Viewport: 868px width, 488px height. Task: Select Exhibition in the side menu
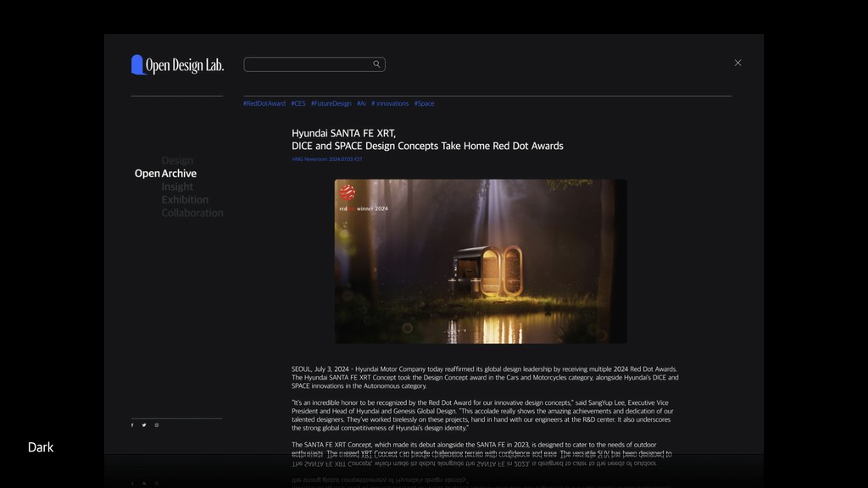coord(185,200)
